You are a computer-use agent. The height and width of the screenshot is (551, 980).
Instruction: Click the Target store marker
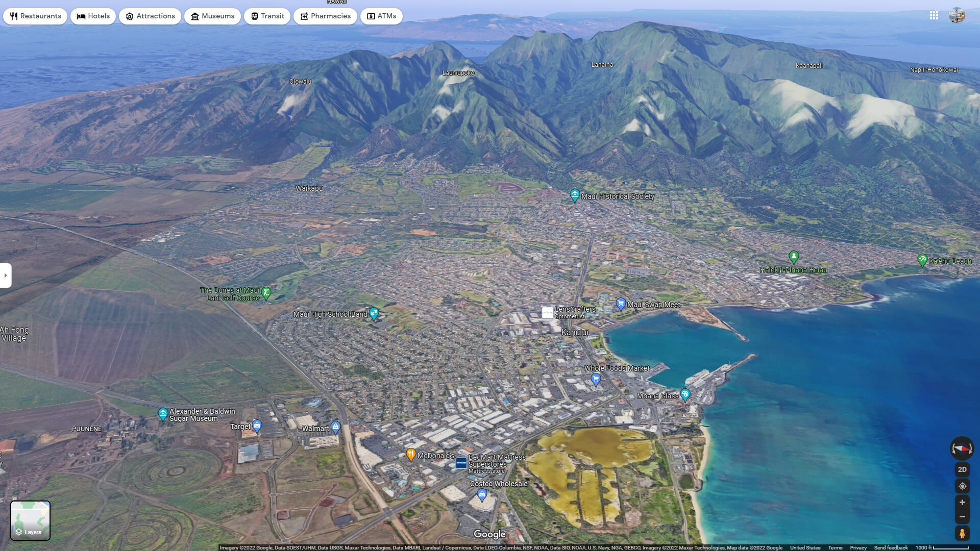256,425
